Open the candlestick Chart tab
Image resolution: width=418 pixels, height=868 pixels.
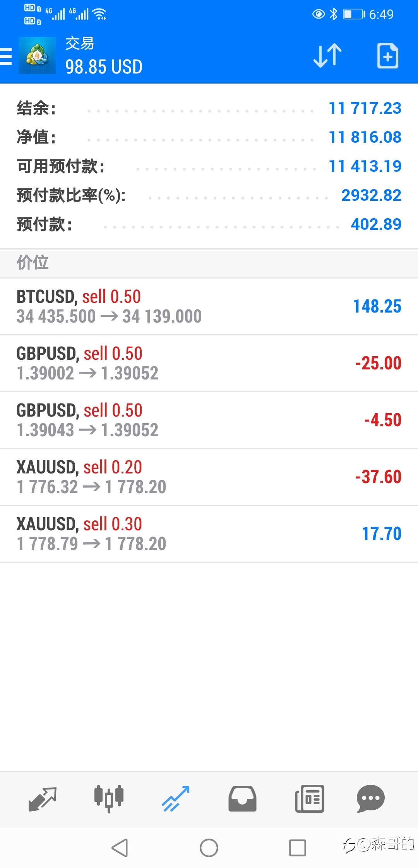tap(109, 799)
